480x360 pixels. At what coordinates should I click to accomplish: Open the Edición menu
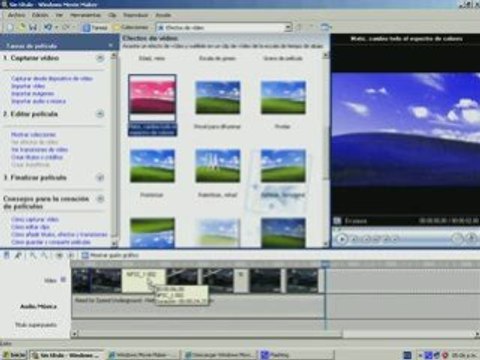(40, 15)
